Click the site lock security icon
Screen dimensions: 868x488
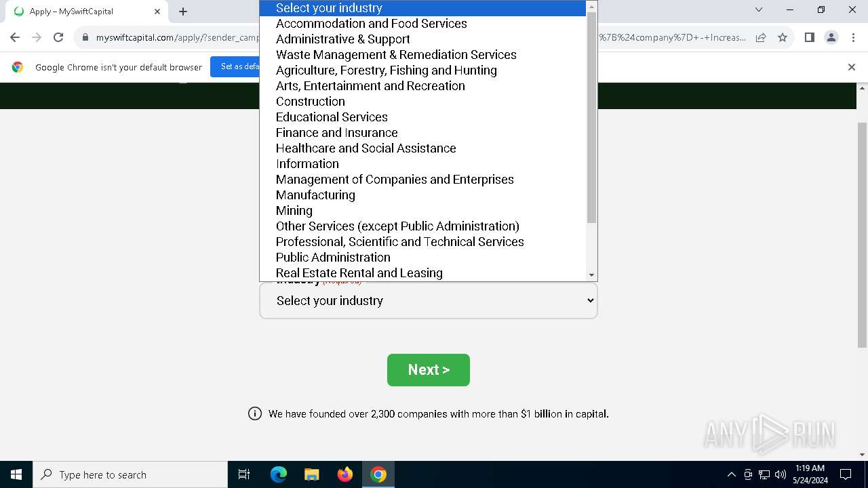pyautogui.click(x=85, y=37)
